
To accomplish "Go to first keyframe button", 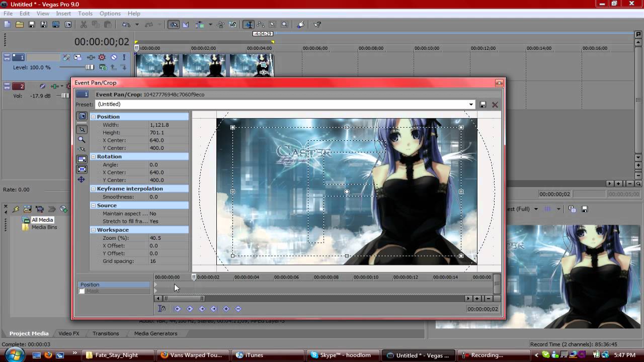I will pos(178,309).
